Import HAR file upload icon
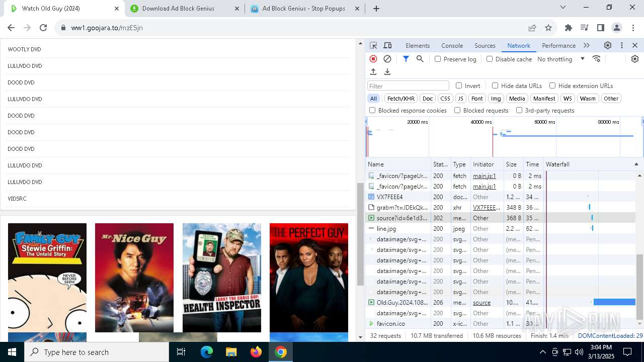644x362 pixels. 373,72
